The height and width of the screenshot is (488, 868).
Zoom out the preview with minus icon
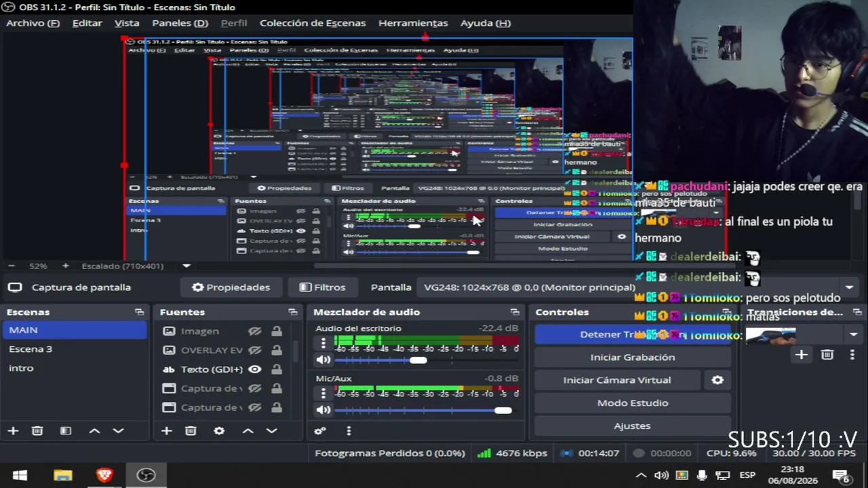point(12,266)
